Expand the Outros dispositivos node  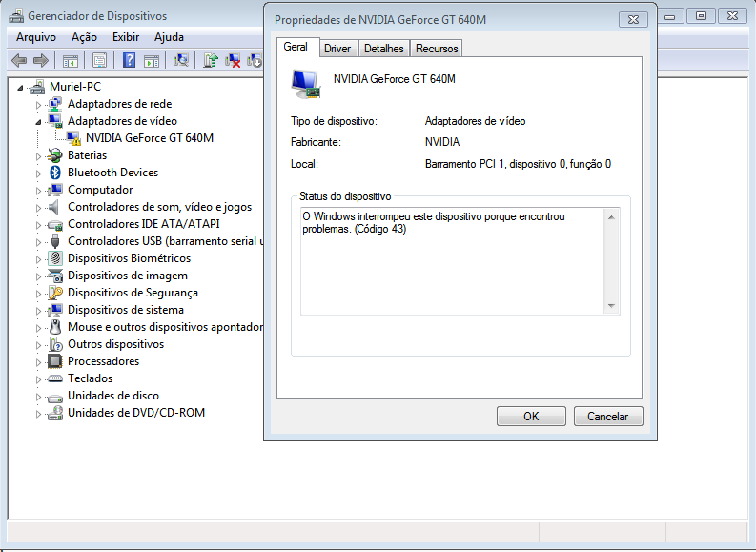point(38,345)
